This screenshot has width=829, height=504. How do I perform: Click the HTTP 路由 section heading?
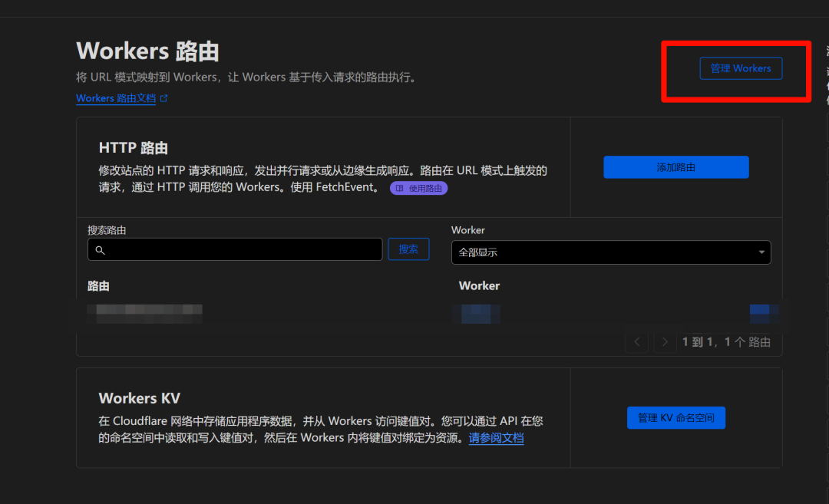click(x=134, y=148)
